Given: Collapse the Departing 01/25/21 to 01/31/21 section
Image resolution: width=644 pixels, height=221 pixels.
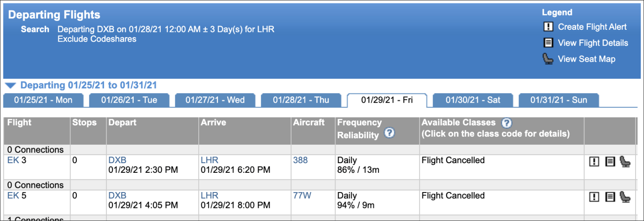Looking at the screenshot, I should 11,86.
